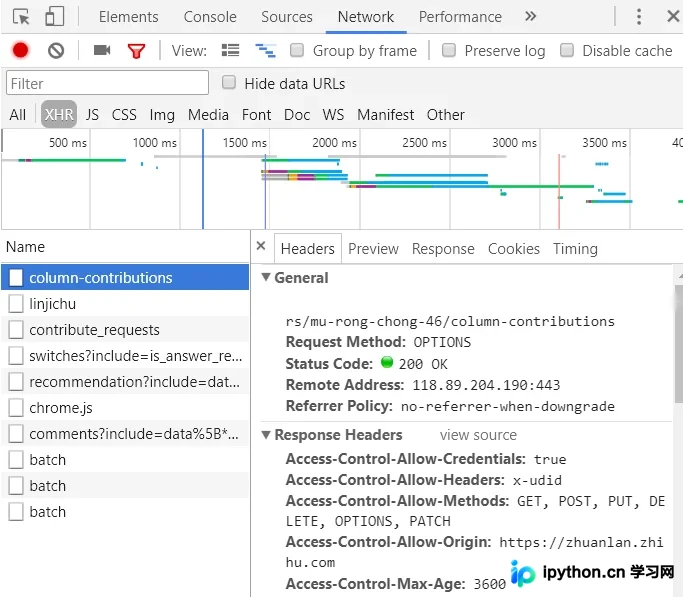This screenshot has height=597, width=683.
Task: Select the Other request type filter
Action: [446, 115]
